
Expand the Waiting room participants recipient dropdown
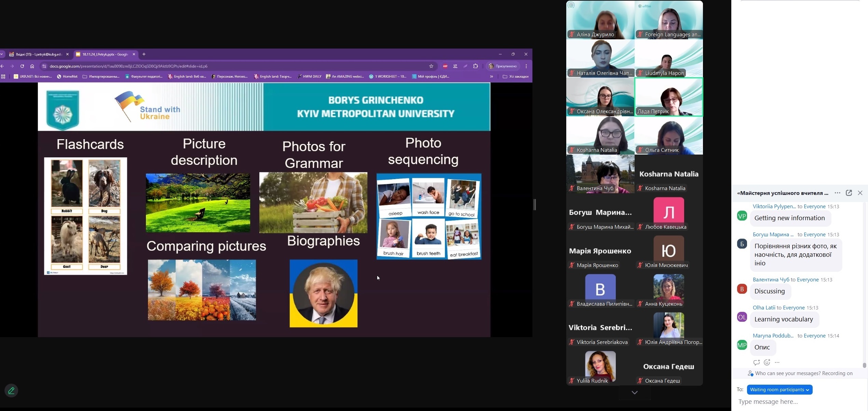pyautogui.click(x=779, y=389)
